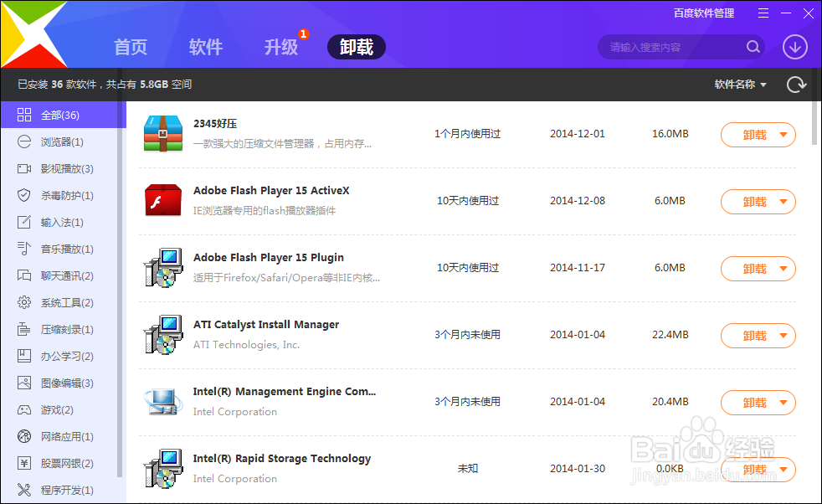The image size is (822, 504).
Task: Open the main menu hamburger icon
Action: (x=763, y=13)
